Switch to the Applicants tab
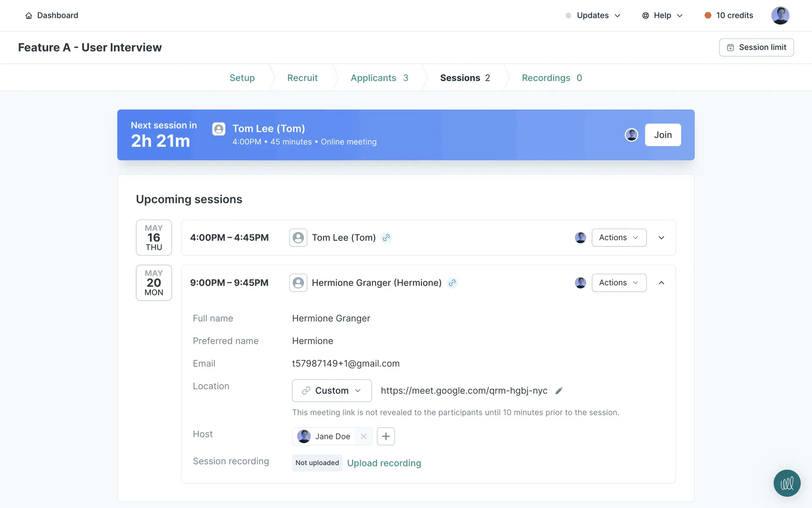Viewport: 812px width, 508px height. [379, 78]
